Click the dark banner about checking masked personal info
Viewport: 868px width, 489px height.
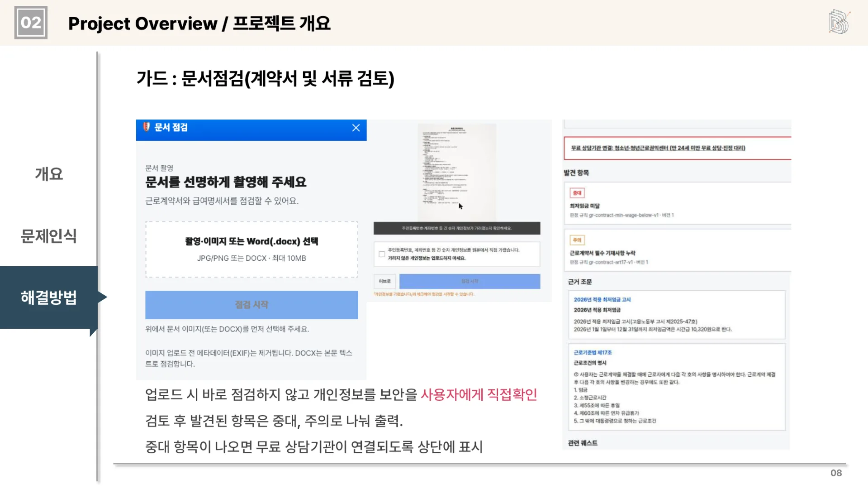(x=457, y=228)
